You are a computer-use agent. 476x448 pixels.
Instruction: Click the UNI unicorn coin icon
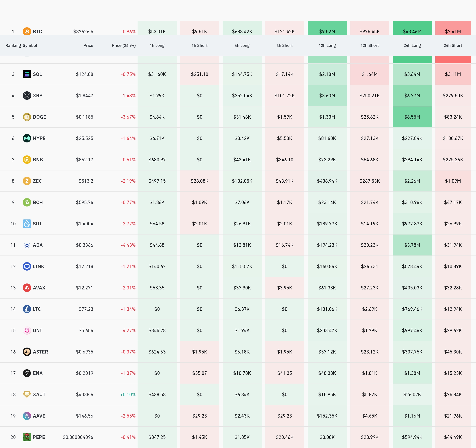27,330
